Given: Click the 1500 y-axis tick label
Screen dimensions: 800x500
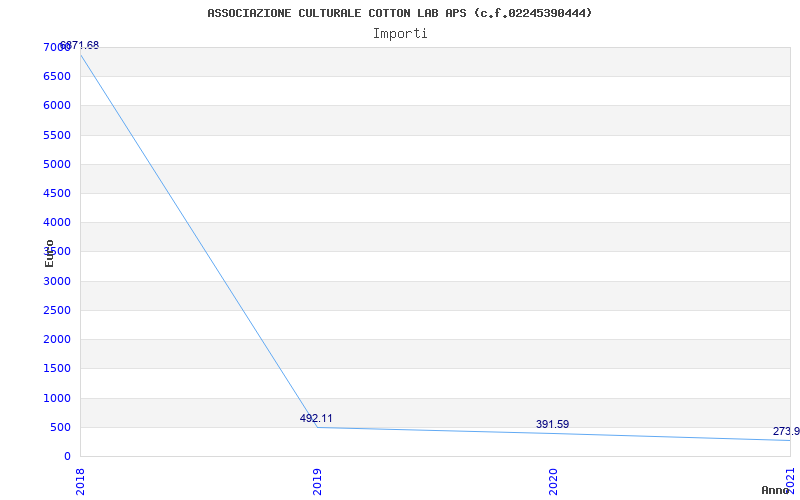Looking at the screenshot, I should pos(57,369).
